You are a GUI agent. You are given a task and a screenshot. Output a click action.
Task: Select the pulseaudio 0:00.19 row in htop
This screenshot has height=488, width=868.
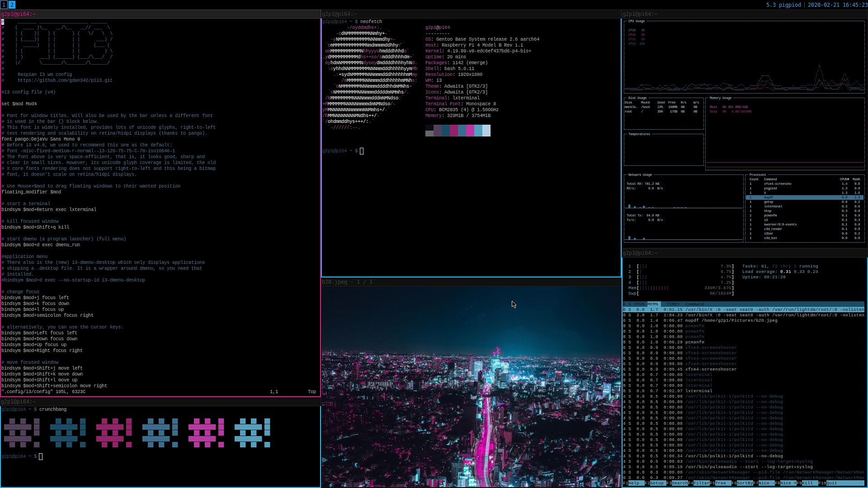pyautogui.click(x=744, y=467)
